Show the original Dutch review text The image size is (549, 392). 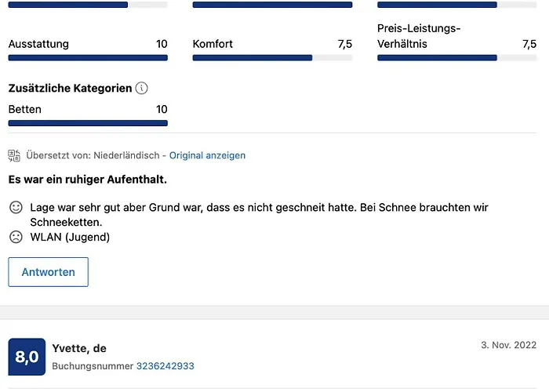click(207, 155)
